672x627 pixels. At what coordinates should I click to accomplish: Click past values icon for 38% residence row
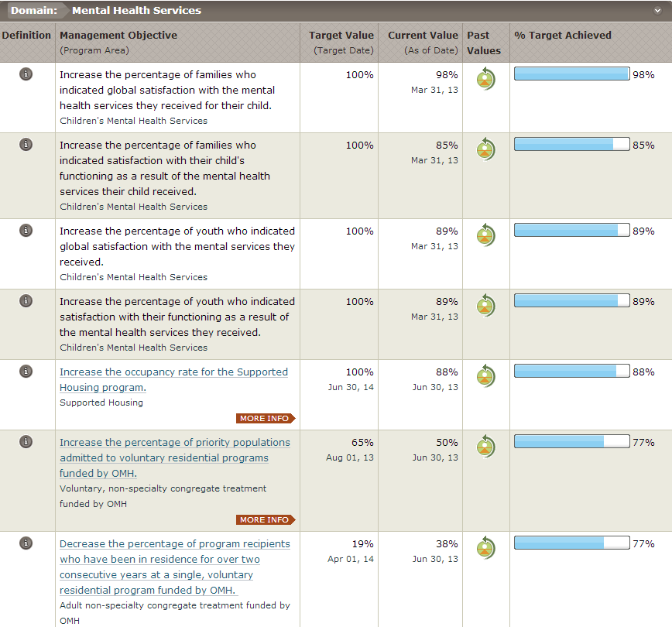click(485, 547)
